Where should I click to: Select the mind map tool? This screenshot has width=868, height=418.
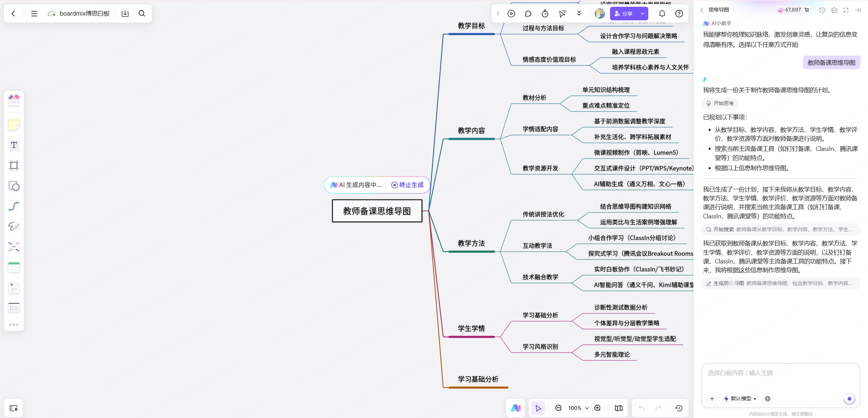tap(14, 247)
